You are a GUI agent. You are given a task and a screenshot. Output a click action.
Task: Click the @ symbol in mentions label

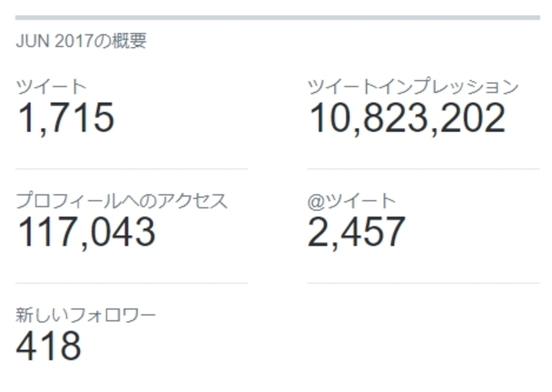pos(315,201)
